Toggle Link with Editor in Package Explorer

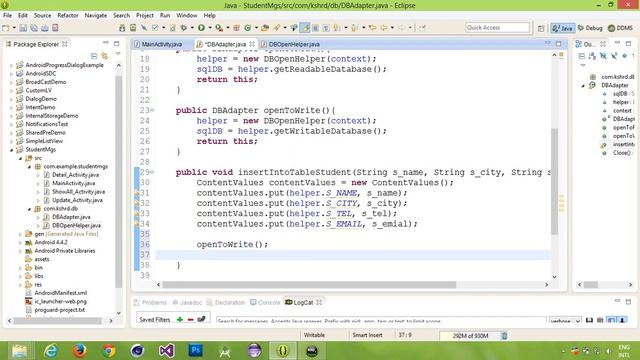(x=104, y=56)
